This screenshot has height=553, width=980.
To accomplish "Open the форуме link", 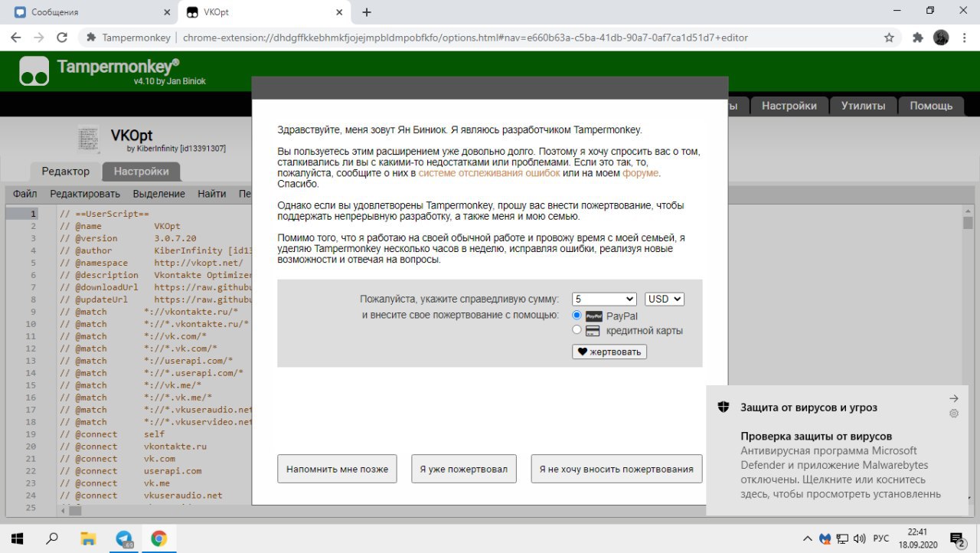I will [641, 173].
